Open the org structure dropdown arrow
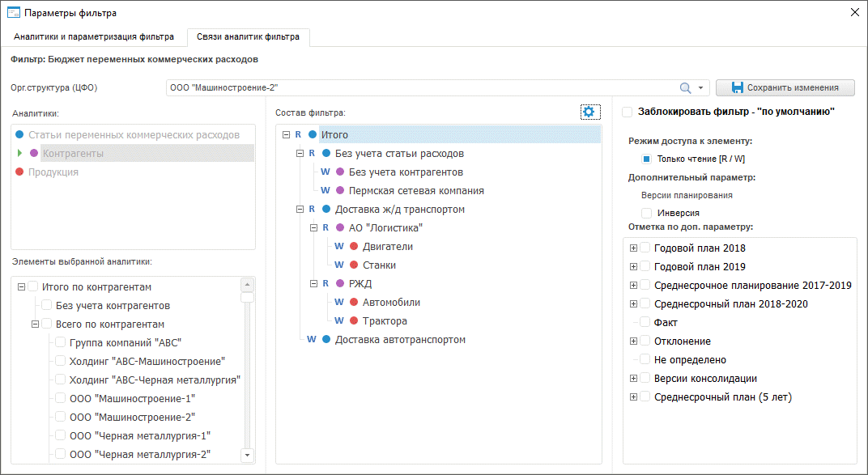The width and height of the screenshot is (868, 475). 701,88
